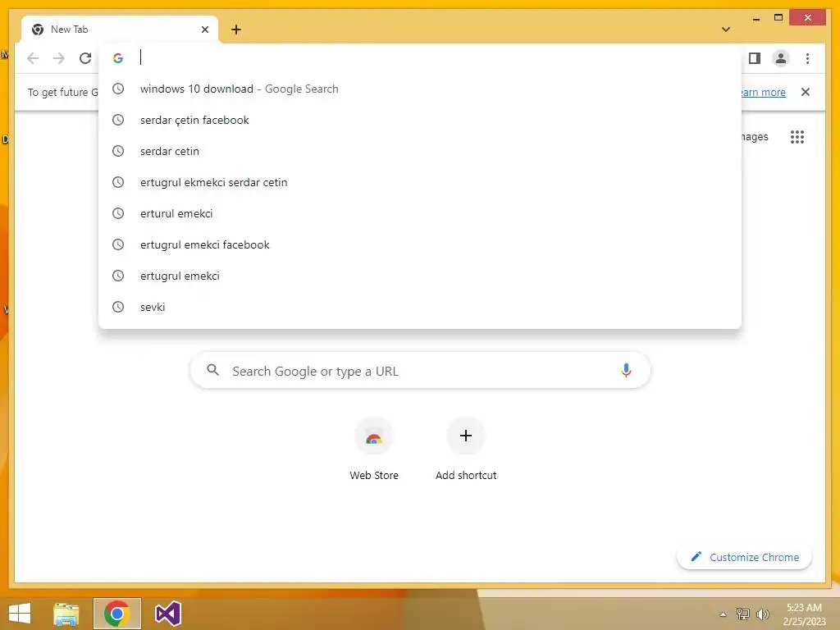Click the clock icon beside erturul emekci
This screenshot has height=630, width=840.
[x=118, y=213]
